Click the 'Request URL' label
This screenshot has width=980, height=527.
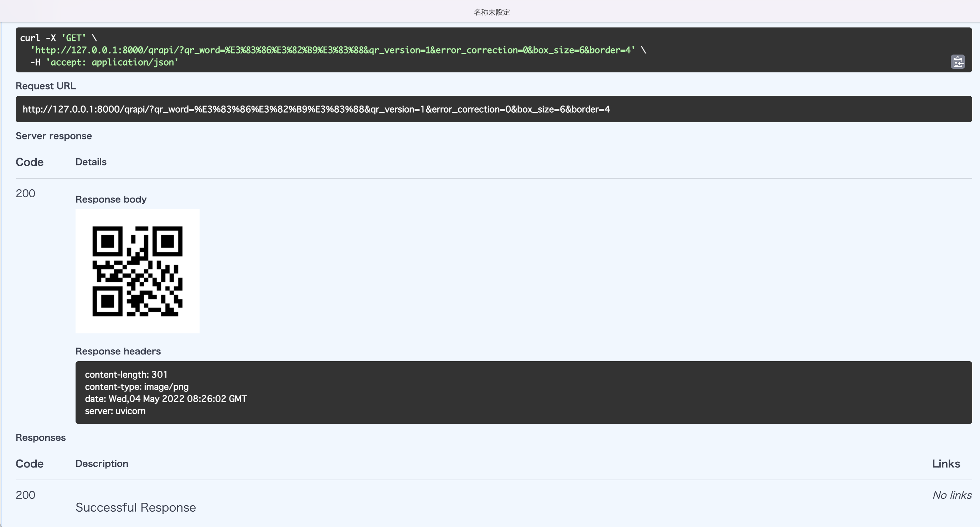tap(46, 86)
